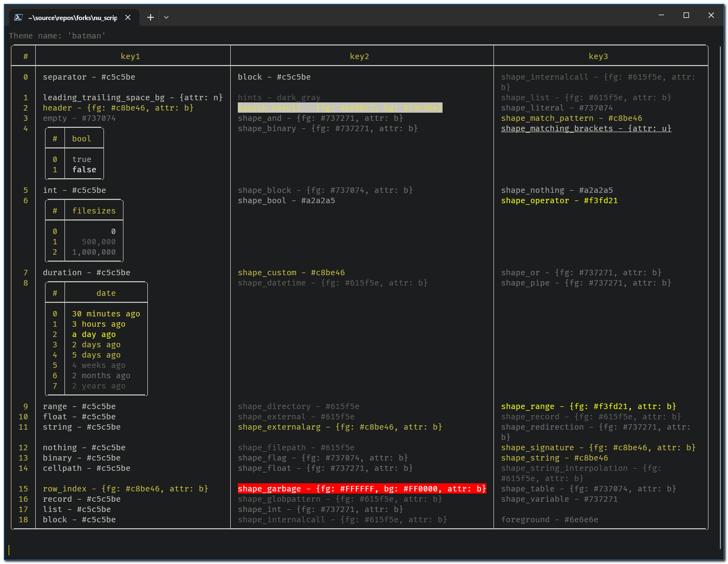Click the 'shape_and' entry
The height and width of the screenshot is (564, 728).
click(321, 118)
